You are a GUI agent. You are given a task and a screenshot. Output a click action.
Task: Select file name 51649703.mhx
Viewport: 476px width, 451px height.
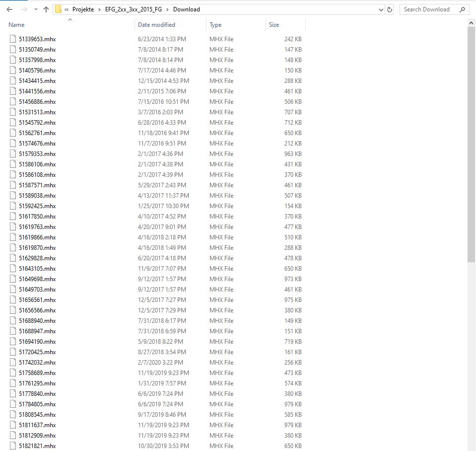click(37, 290)
